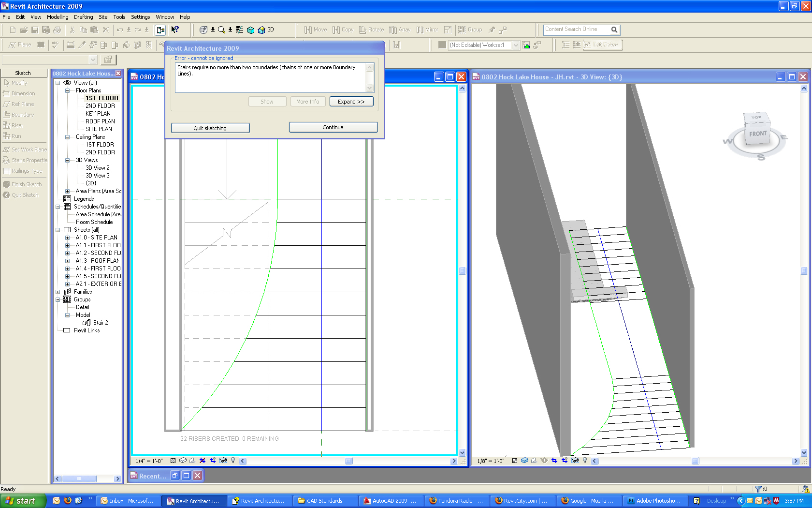Click the Thin Lines toolbar icon
The width and height of the screenshot is (812, 508).
click(x=240, y=30)
